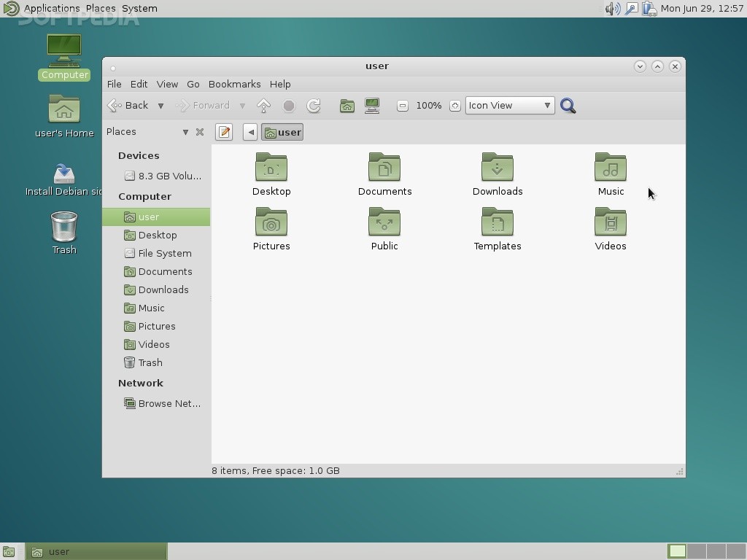The width and height of the screenshot is (747, 560).
Task: Toggle text-based location bar edit button
Action: click(224, 132)
